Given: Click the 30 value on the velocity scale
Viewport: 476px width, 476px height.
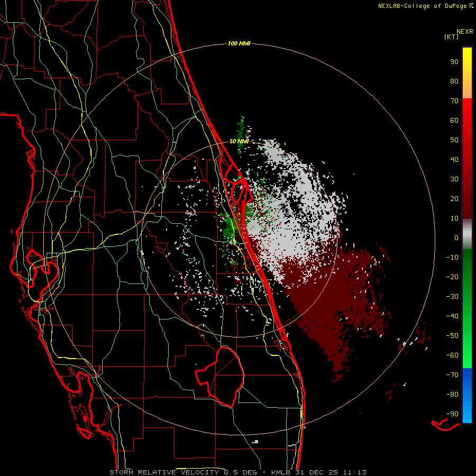Looking at the screenshot, I should 454,179.
